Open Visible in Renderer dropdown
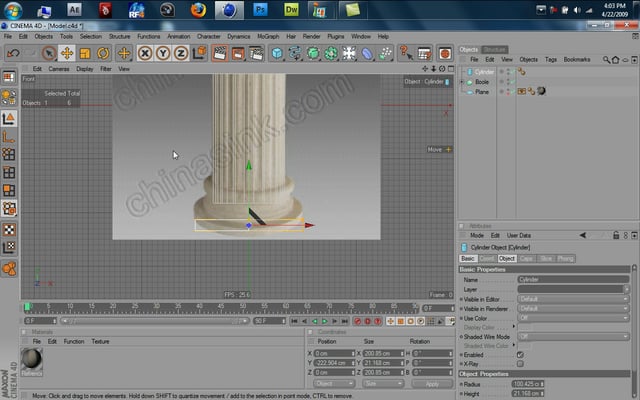 [573, 309]
